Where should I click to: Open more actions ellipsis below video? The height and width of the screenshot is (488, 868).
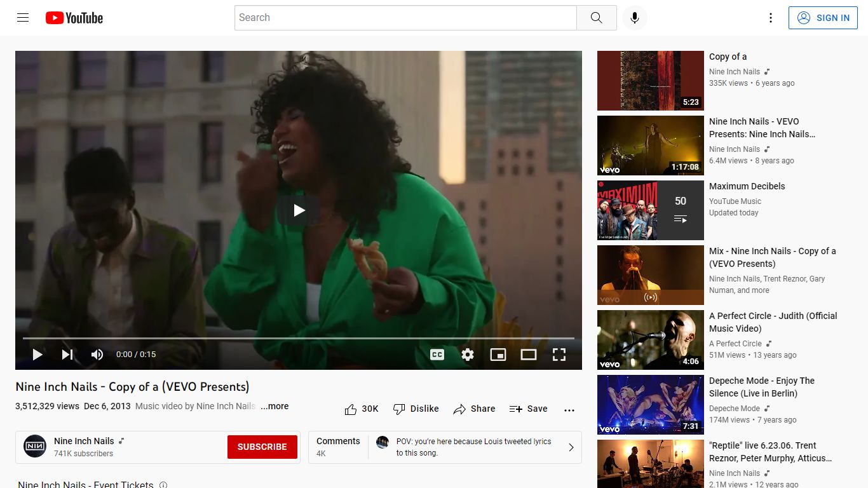pos(569,410)
